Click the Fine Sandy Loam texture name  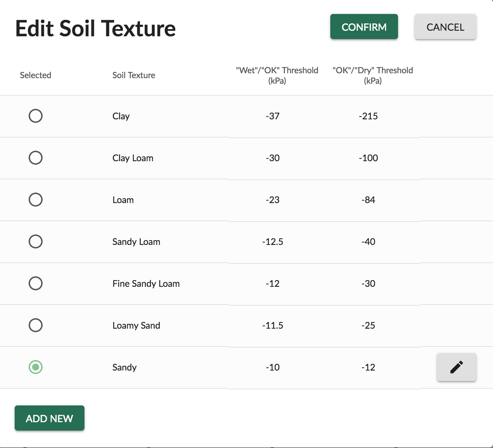coord(146,284)
